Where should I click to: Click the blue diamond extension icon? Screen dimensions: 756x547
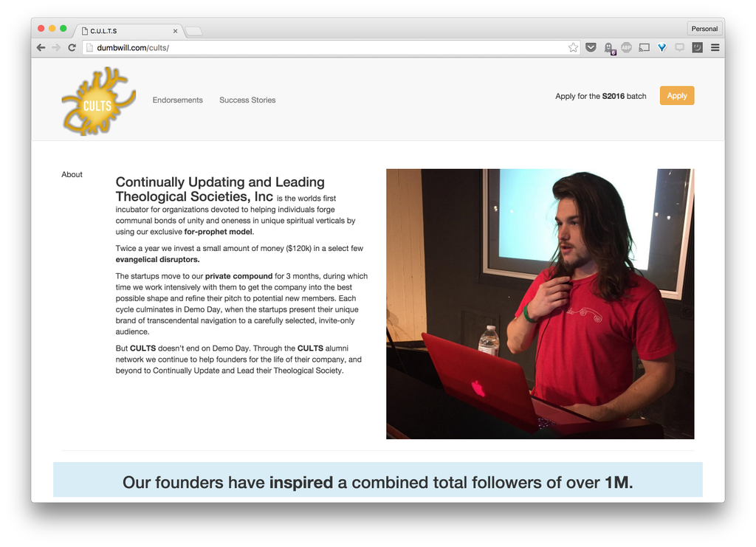point(661,47)
